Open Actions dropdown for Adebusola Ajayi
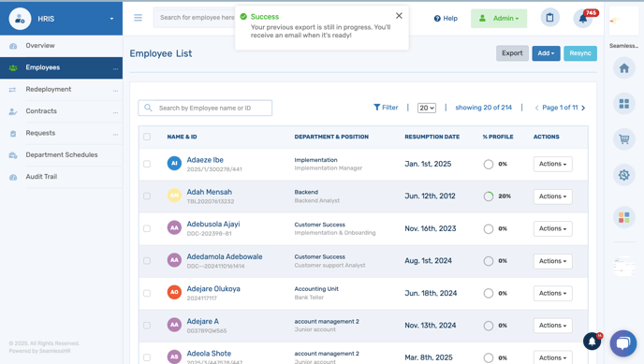 click(x=552, y=228)
